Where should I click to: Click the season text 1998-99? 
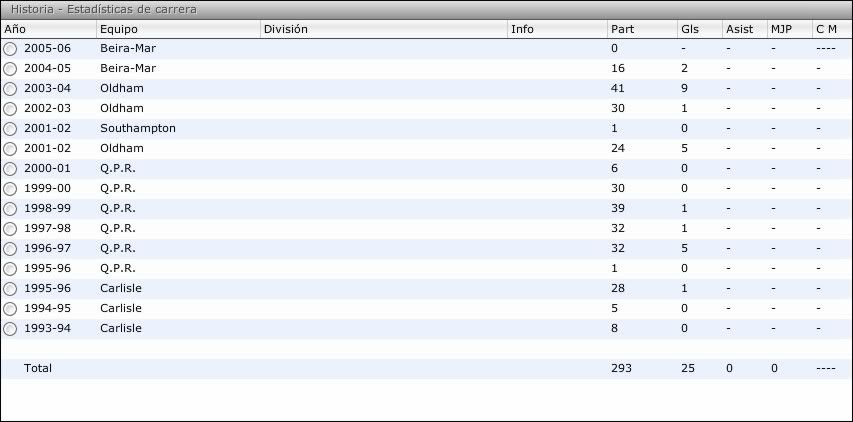click(47, 208)
